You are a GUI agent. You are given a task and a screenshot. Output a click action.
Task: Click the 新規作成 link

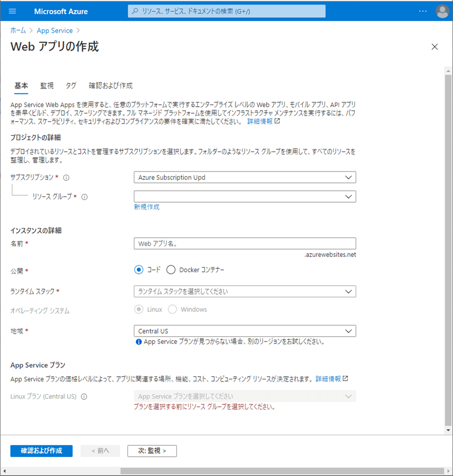[147, 207]
